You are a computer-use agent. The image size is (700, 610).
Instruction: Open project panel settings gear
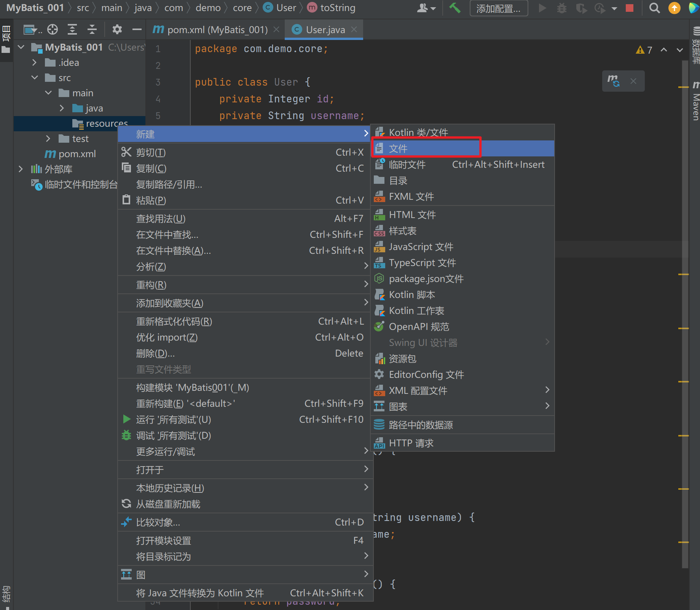click(117, 29)
